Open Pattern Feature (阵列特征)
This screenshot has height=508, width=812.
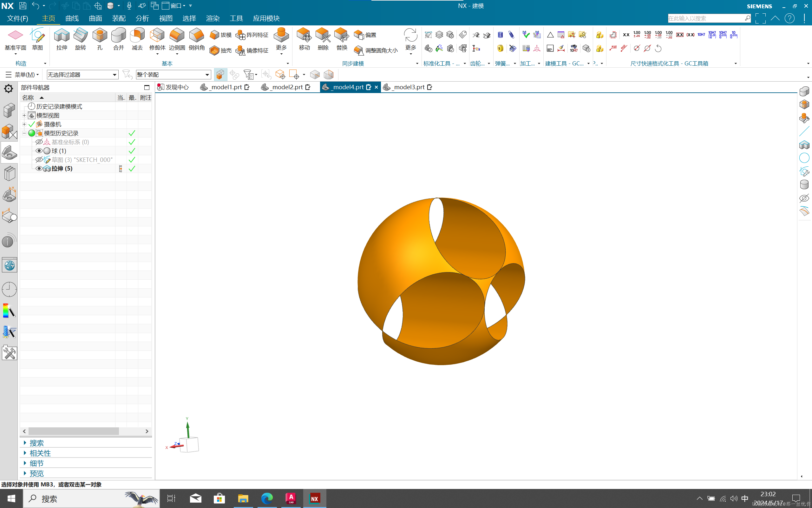252,35
